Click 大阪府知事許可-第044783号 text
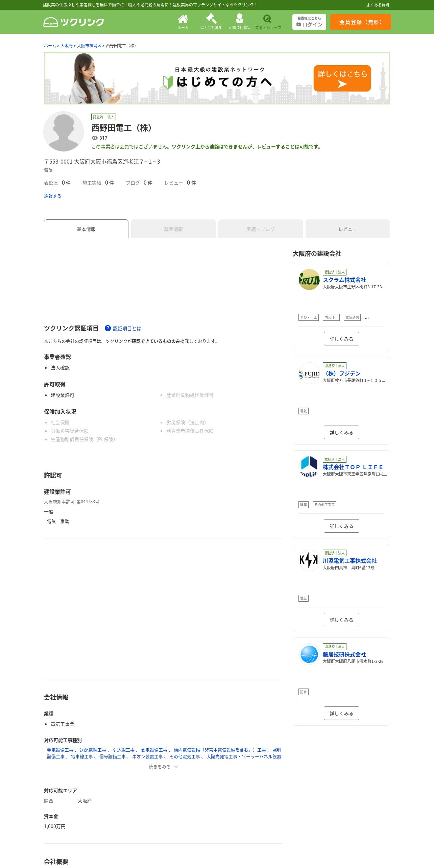Image resolution: width=434 pixels, height=868 pixels. [x=72, y=502]
